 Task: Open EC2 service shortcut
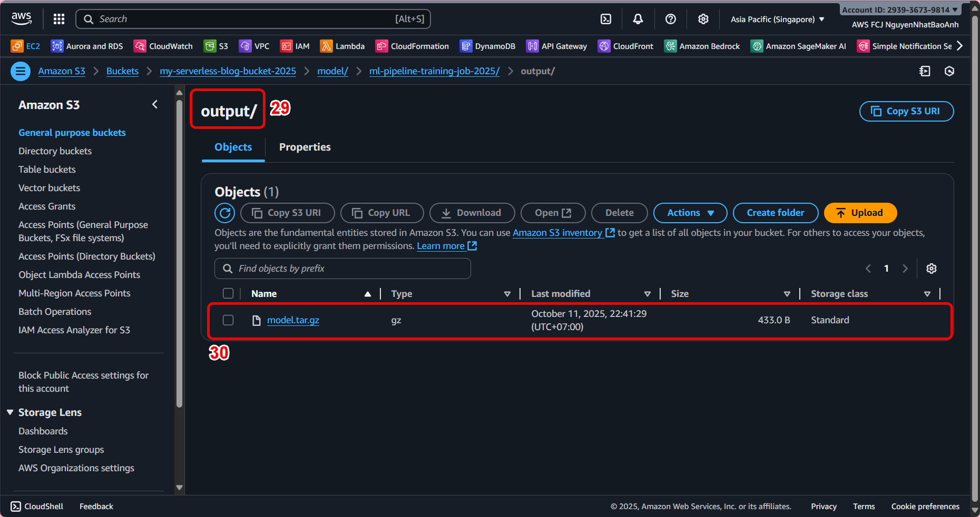tap(25, 46)
